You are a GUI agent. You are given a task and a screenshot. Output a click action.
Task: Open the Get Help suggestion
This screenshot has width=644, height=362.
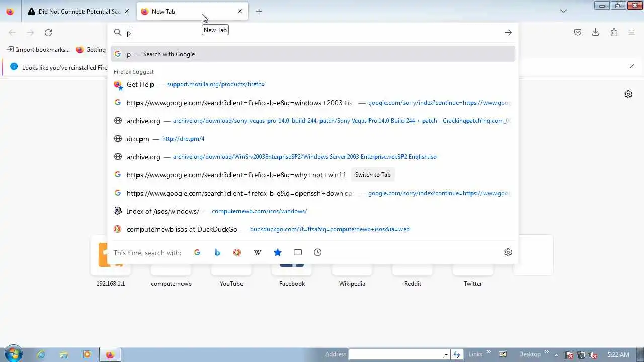coord(313,84)
